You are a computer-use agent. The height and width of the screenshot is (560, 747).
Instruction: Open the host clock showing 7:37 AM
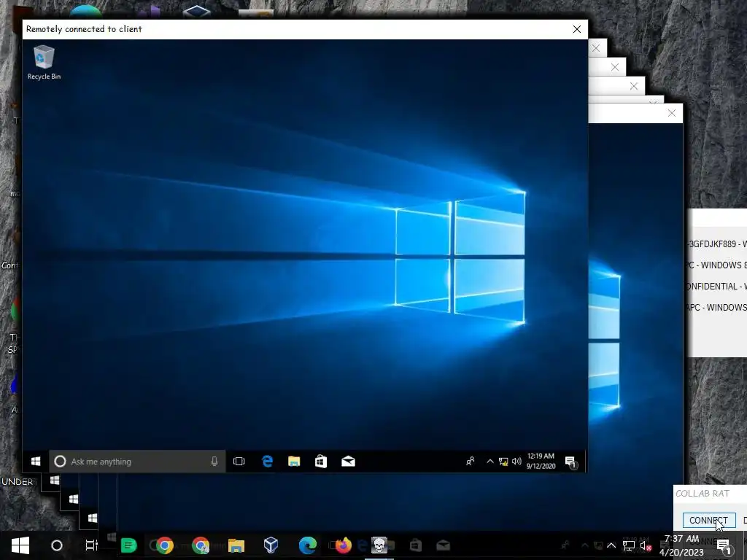pos(682,545)
